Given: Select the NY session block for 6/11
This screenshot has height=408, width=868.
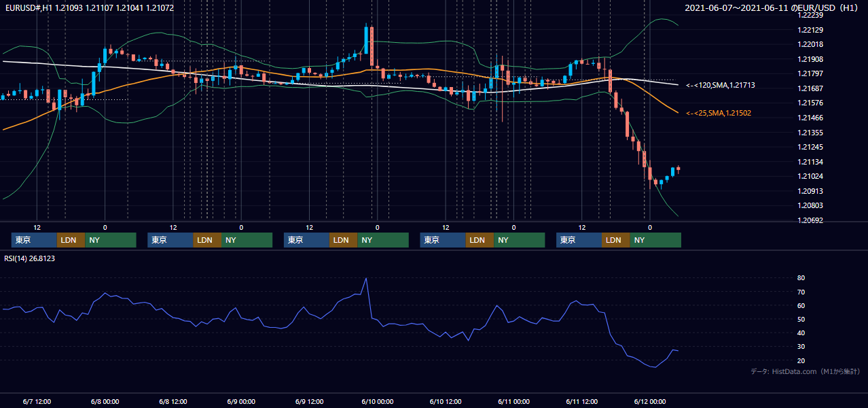Looking at the screenshot, I should click(x=655, y=240).
